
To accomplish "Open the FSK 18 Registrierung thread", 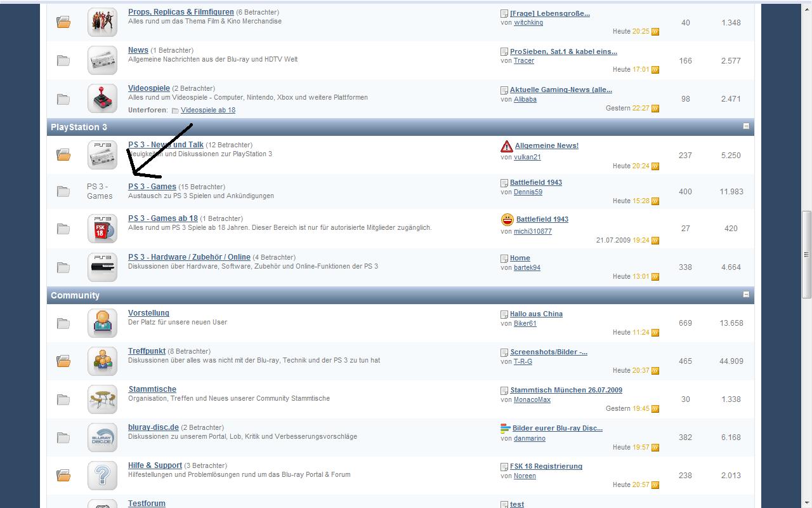I will point(546,466).
